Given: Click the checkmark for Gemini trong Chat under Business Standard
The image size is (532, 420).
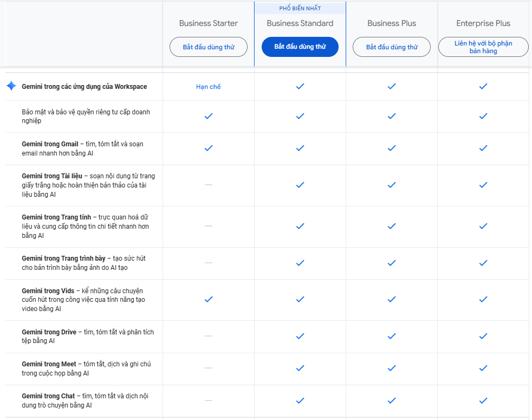Looking at the screenshot, I should [x=300, y=400].
